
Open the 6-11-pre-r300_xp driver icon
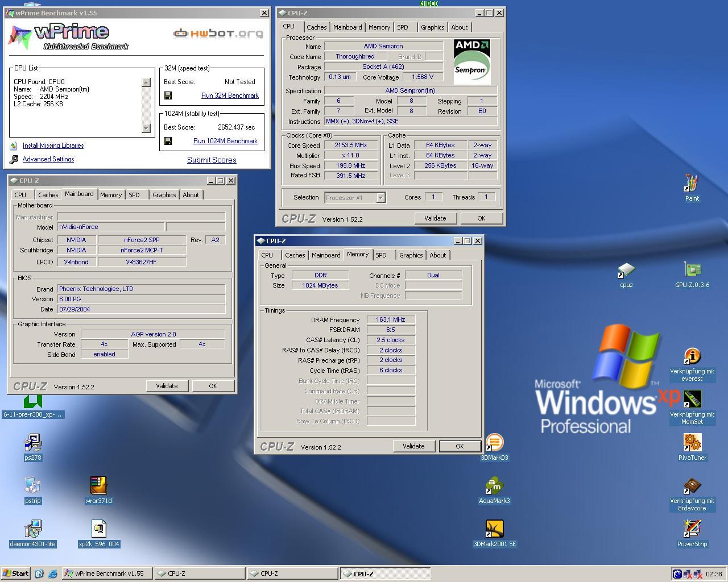[x=33, y=402]
